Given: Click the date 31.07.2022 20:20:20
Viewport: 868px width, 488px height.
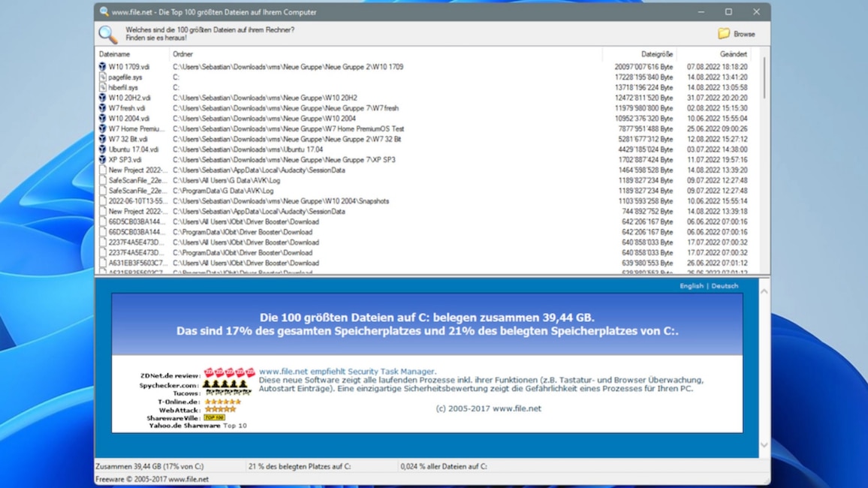Looking at the screenshot, I should [x=717, y=98].
